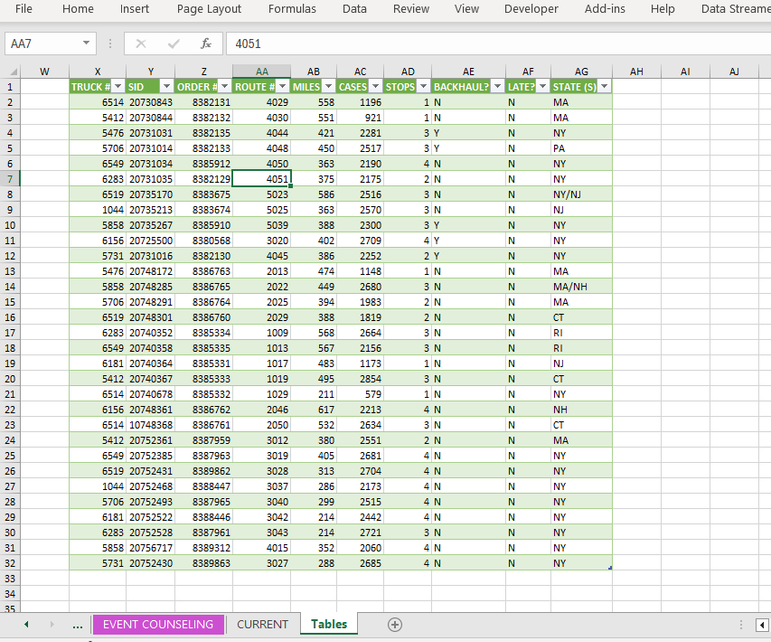Click miles value 617
771x642 pixels.
tap(313, 409)
